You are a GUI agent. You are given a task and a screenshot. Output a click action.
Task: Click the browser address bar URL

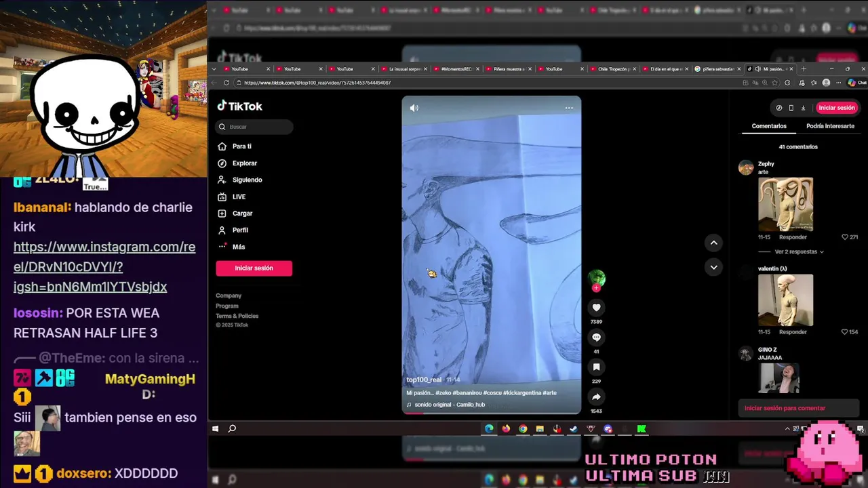[317, 83]
